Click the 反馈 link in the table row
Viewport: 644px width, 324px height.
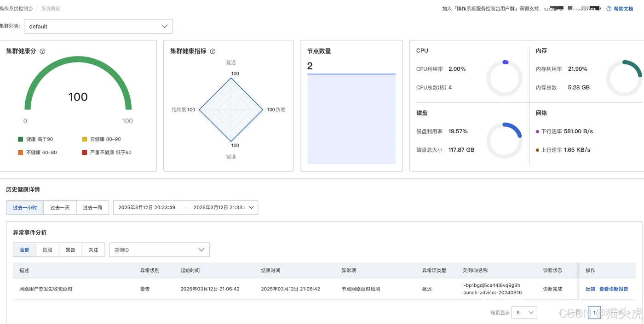pos(590,289)
